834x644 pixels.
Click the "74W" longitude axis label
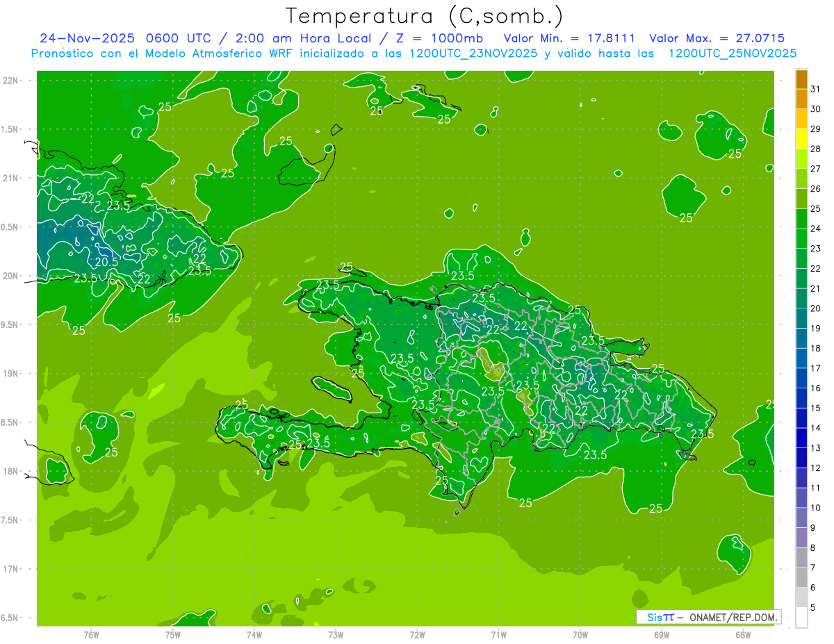coord(254,634)
